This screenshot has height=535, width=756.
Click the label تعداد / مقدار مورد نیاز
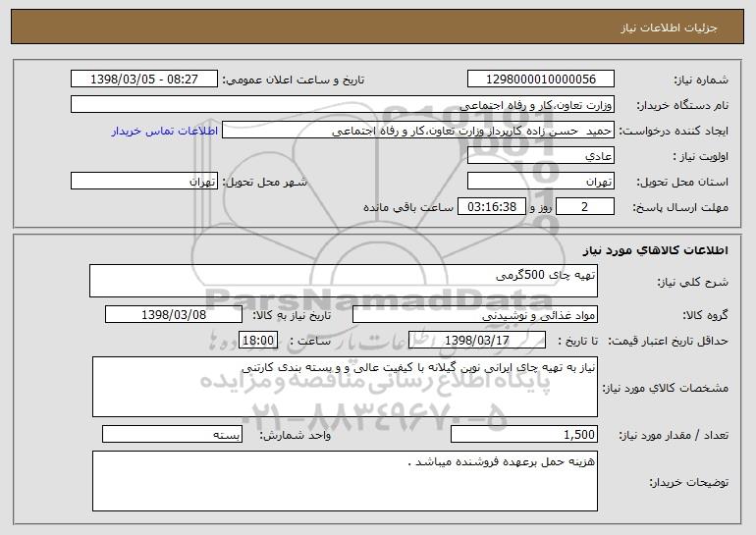(x=674, y=436)
